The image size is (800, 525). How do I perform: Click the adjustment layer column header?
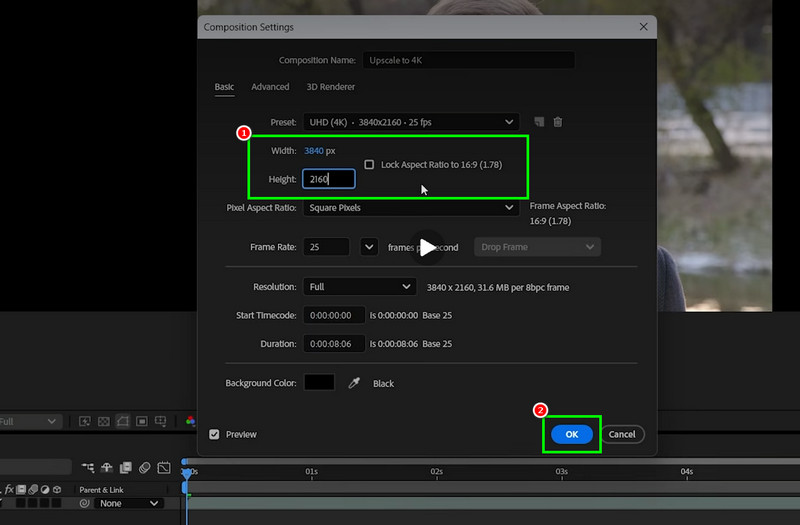tap(45, 489)
